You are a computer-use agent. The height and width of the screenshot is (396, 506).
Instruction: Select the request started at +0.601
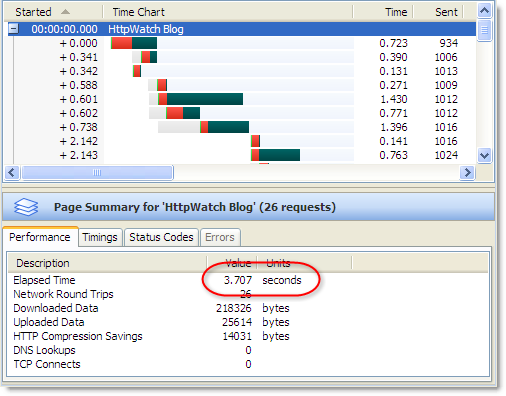coord(242,99)
